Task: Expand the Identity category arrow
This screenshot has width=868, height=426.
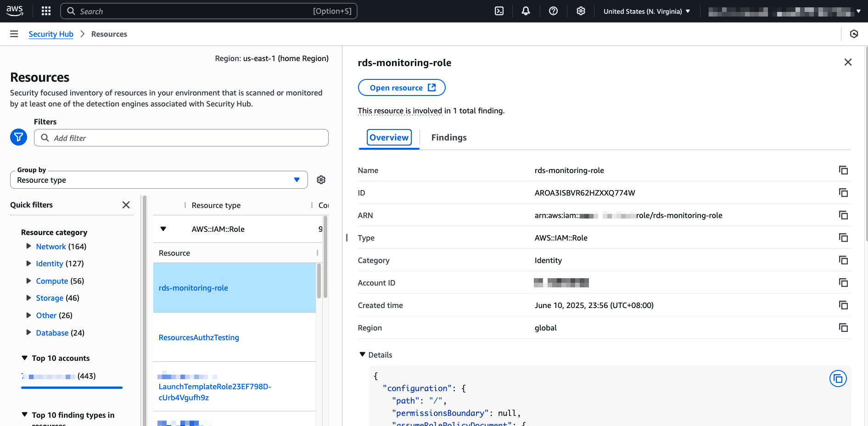Action: click(28, 263)
